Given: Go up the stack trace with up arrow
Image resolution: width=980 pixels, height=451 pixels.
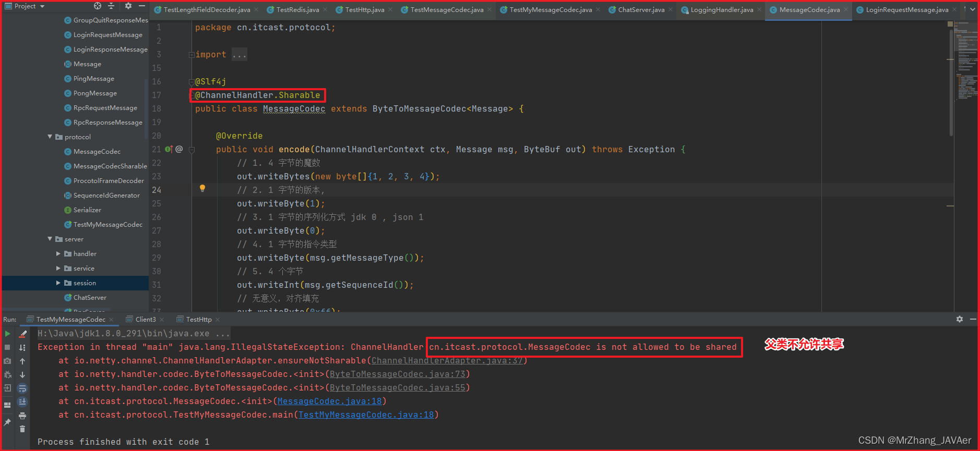Looking at the screenshot, I should 22,361.
